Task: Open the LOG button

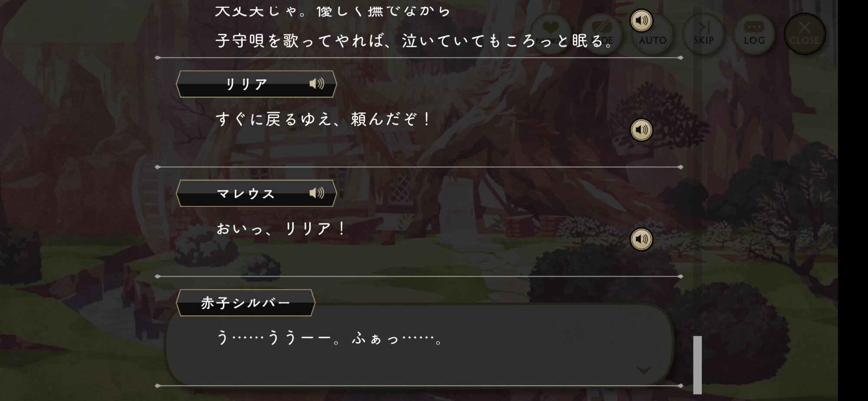Action: 754,34
